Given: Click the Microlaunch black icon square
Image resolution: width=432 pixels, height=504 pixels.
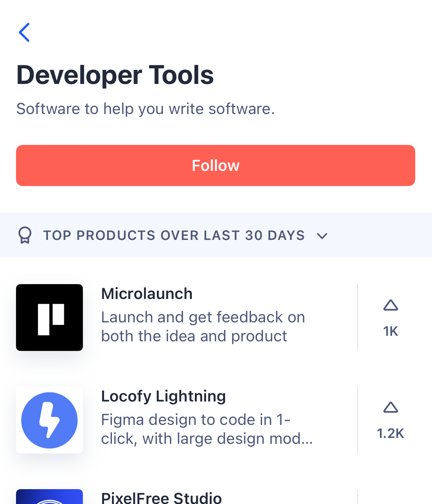Looking at the screenshot, I should click(49, 318).
